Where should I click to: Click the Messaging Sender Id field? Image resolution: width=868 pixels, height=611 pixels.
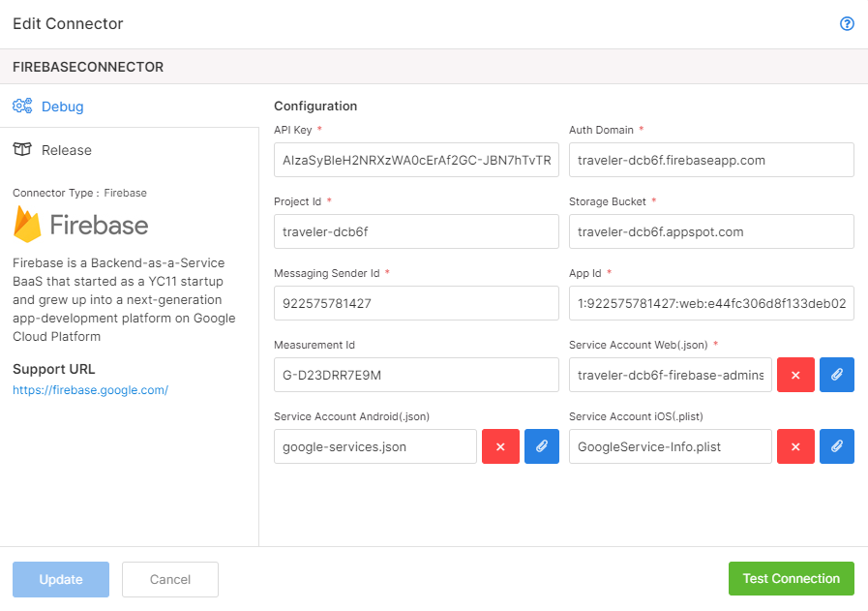[x=416, y=303]
